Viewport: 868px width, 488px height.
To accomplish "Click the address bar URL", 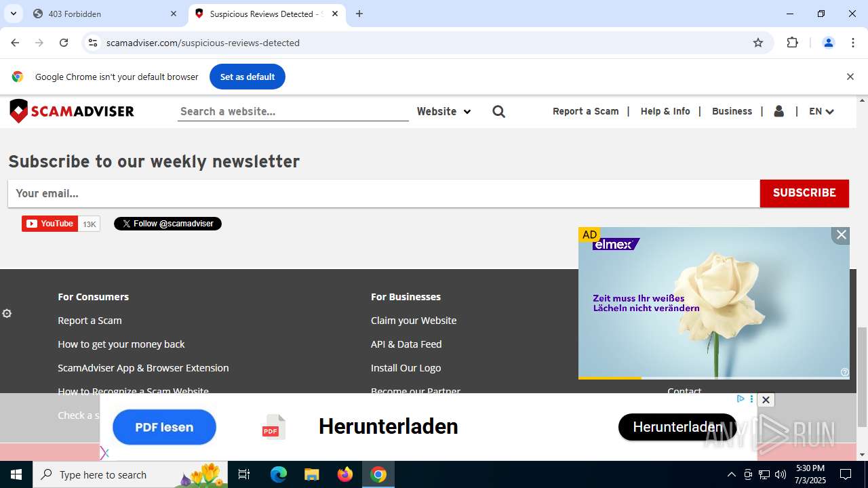I will [x=203, y=43].
